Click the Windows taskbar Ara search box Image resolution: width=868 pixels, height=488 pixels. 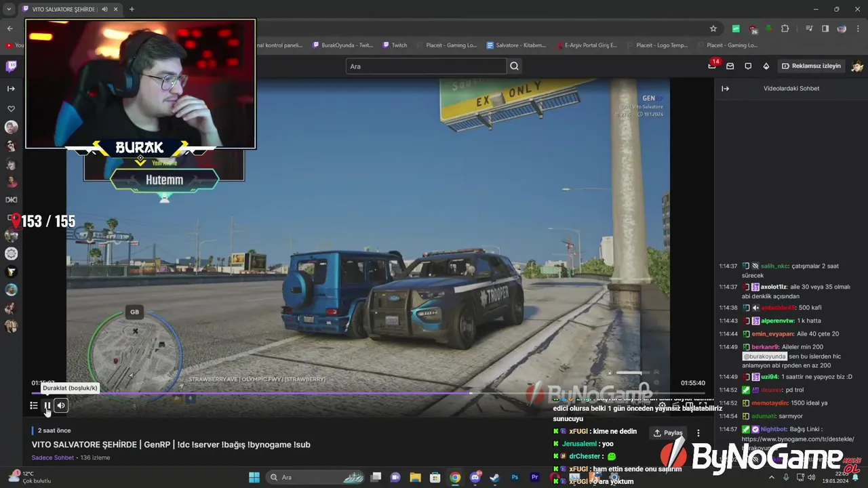[316, 477]
